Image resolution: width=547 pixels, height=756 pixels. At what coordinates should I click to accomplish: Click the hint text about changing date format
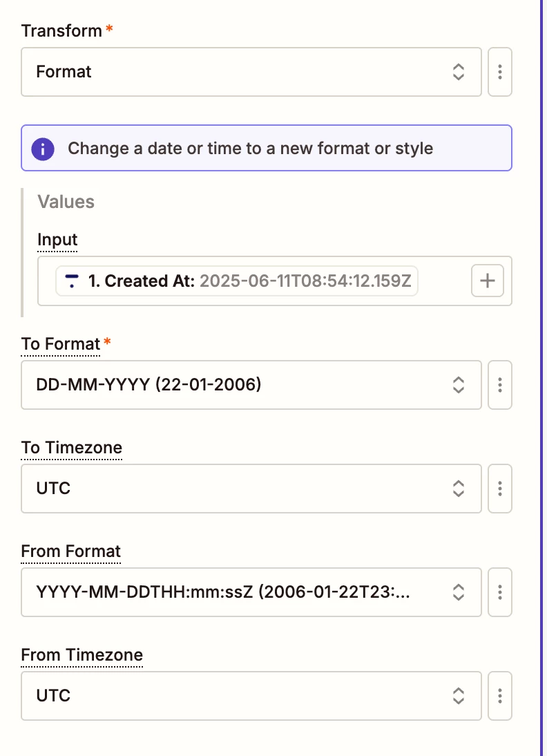tap(250, 149)
